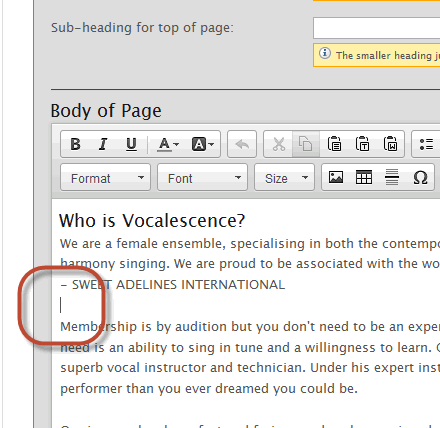Viewport: 440px width, 428px height.
Task: Toggle underline formatting
Action: (x=131, y=144)
